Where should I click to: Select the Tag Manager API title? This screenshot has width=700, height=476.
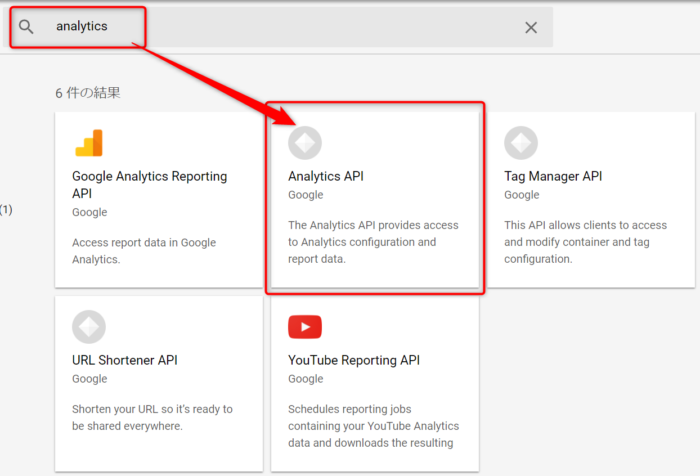click(553, 176)
